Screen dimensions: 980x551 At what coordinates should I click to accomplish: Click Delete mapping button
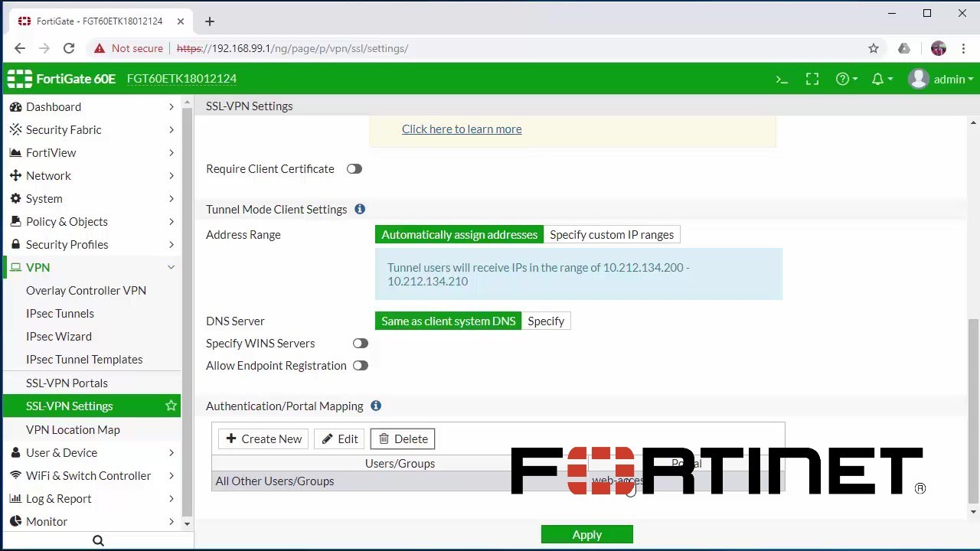pyautogui.click(x=403, y=439)
